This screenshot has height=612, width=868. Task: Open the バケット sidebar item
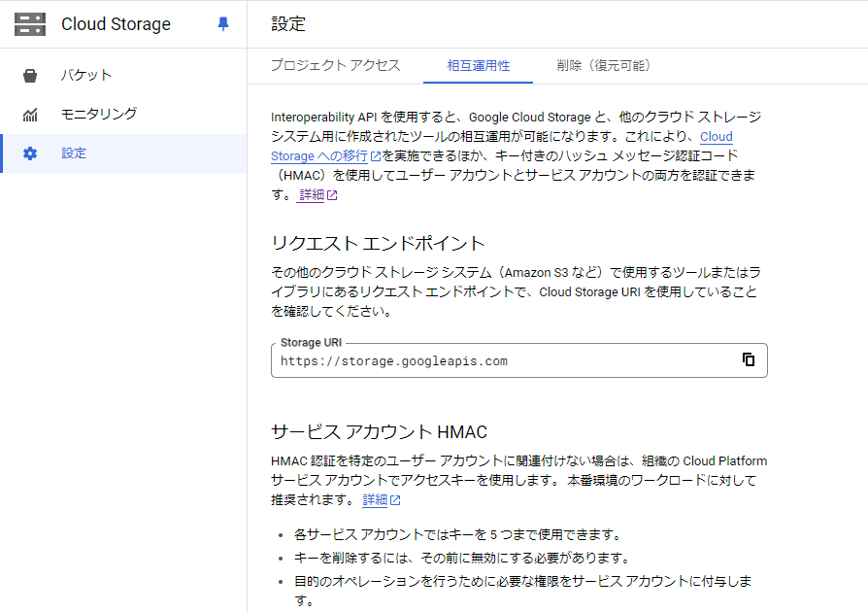[x=123, y=76]
